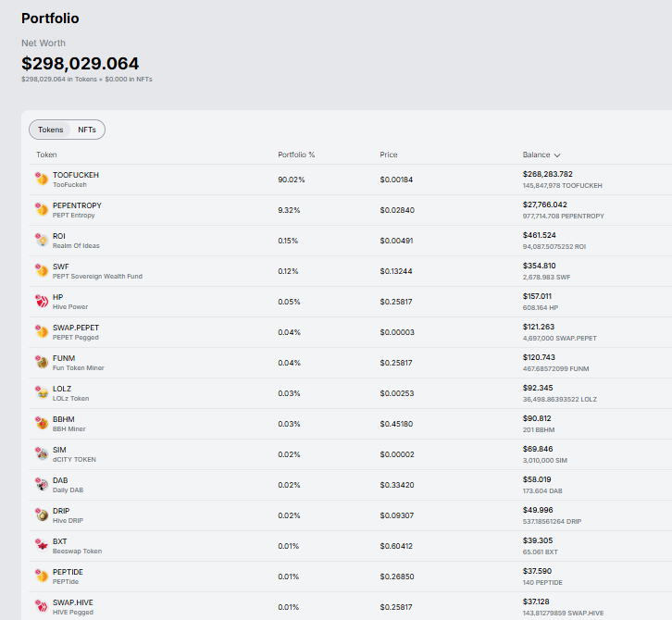Click the $268,283.782 balance value
672x620 pixels.
[x=547, y=174]
